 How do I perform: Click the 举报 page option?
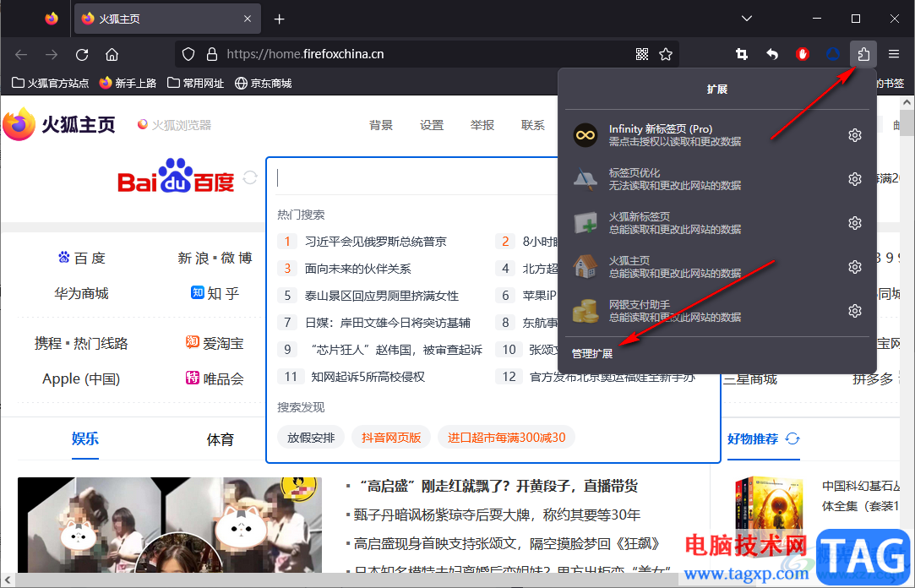(x=482, y=125)
